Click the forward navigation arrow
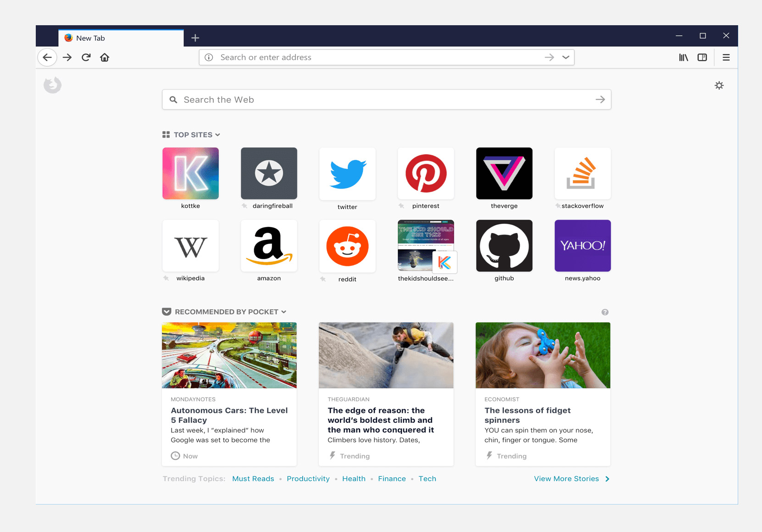The width and height of the screenshot is (762, 532). pyautogui.click(x=67, y=57)
